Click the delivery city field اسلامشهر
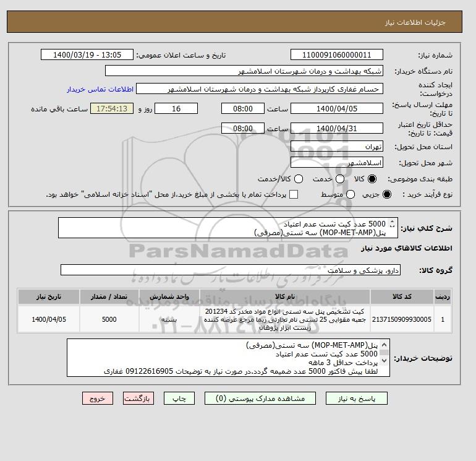476x461 pixels. [337, 163]
